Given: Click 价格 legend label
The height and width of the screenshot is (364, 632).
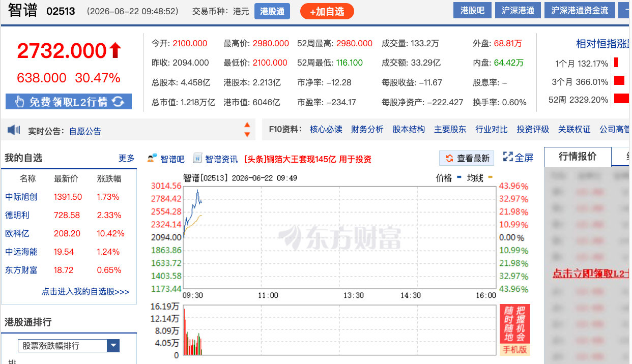Looking at the screenshot, I should 444,178.
